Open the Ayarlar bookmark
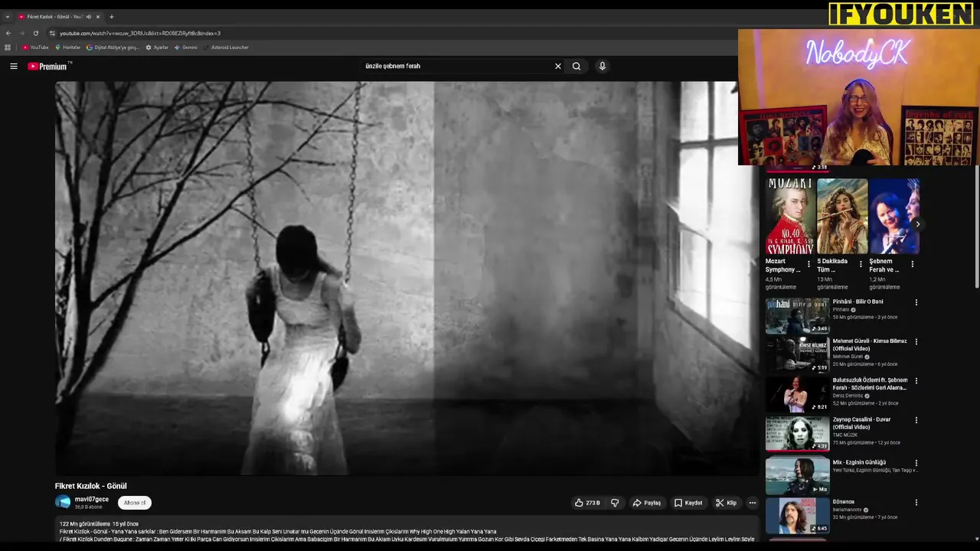 [x=157, y=47]
